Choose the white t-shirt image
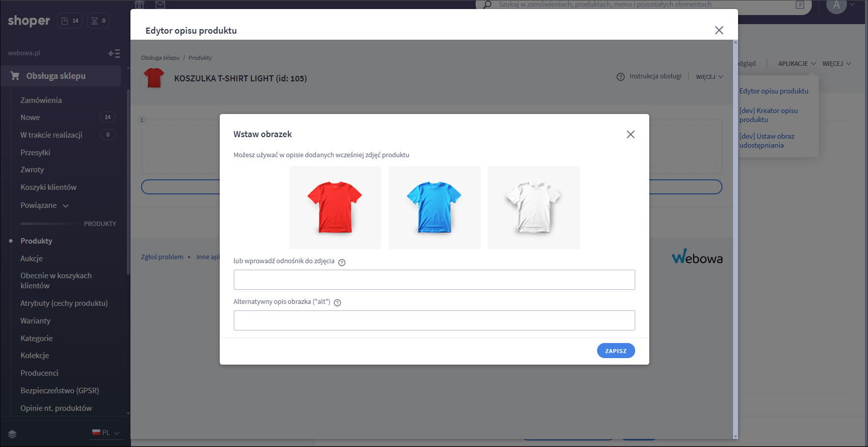 point(533,207)
